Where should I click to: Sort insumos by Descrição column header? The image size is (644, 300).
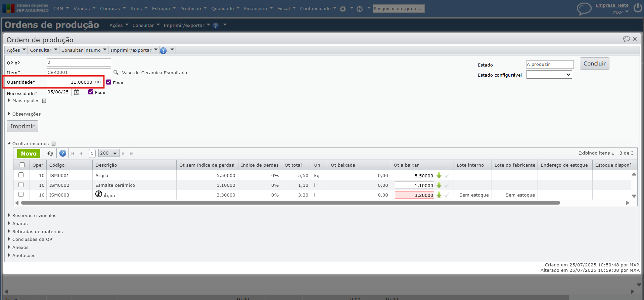pyautogui.click(x=106, y=165)
